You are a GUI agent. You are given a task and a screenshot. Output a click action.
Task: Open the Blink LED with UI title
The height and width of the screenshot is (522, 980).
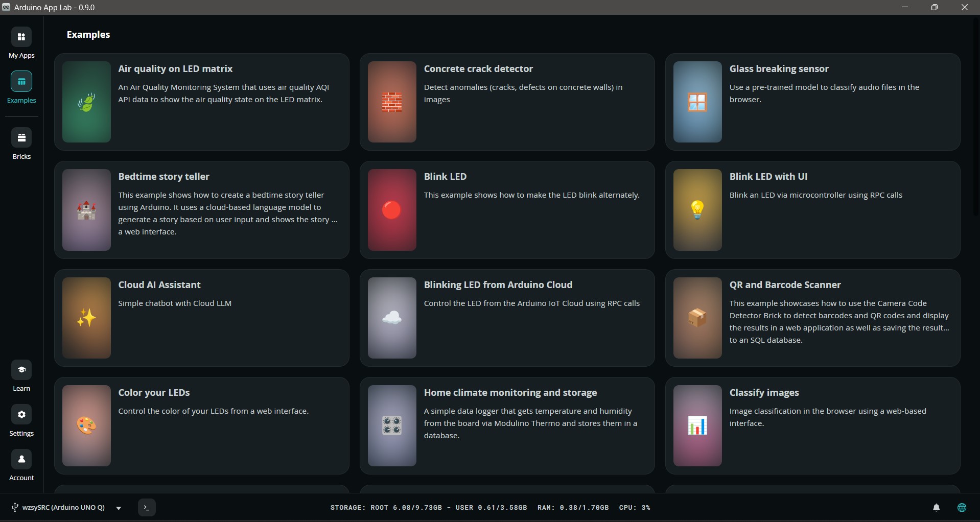pyautogui.click(x=768, y=177)
